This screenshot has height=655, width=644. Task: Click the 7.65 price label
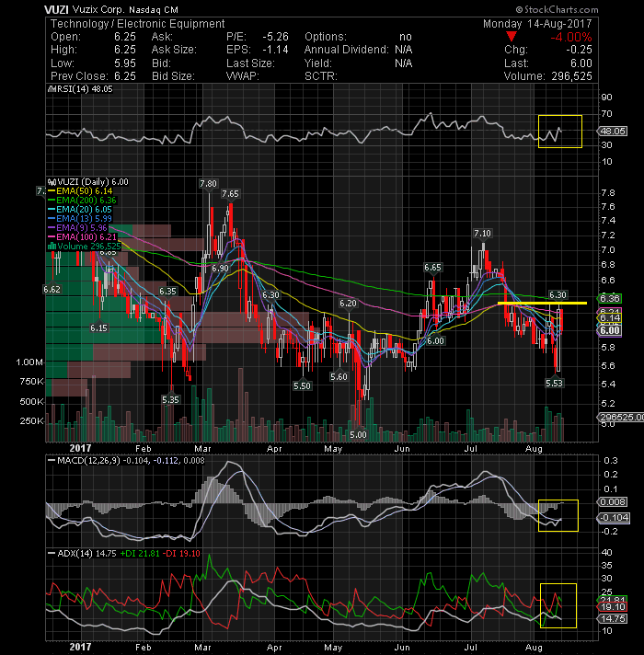230,194
